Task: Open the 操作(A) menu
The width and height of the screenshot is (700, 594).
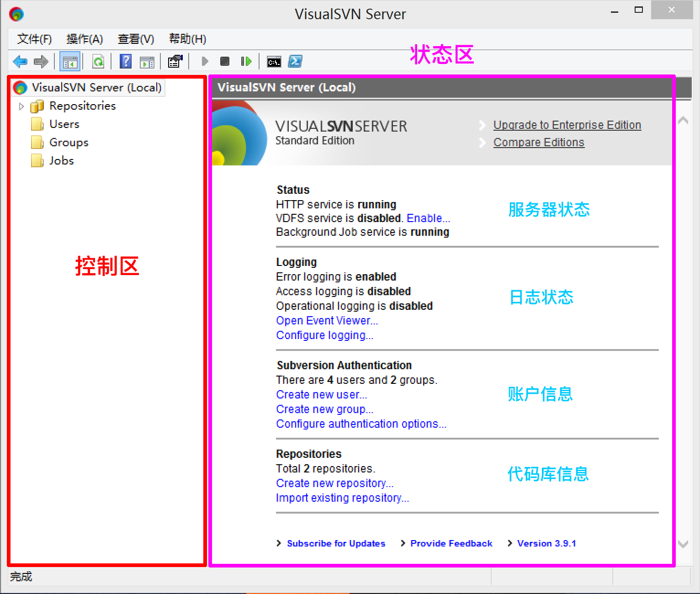Action: pyautogui.click(x=85, y=39)
